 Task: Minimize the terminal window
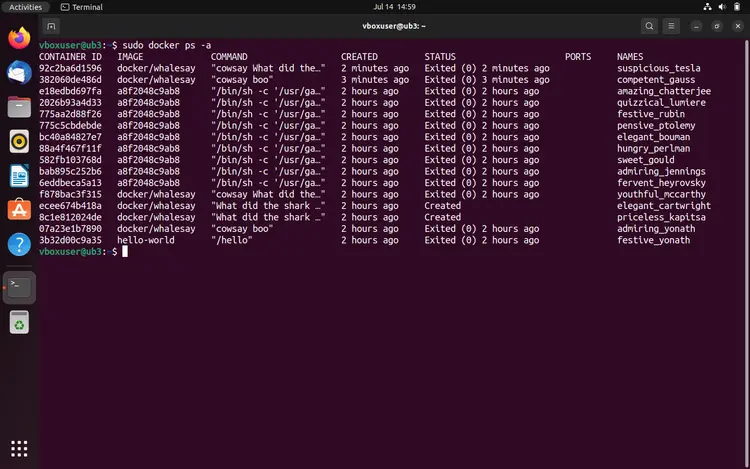[x=696, y=26]
